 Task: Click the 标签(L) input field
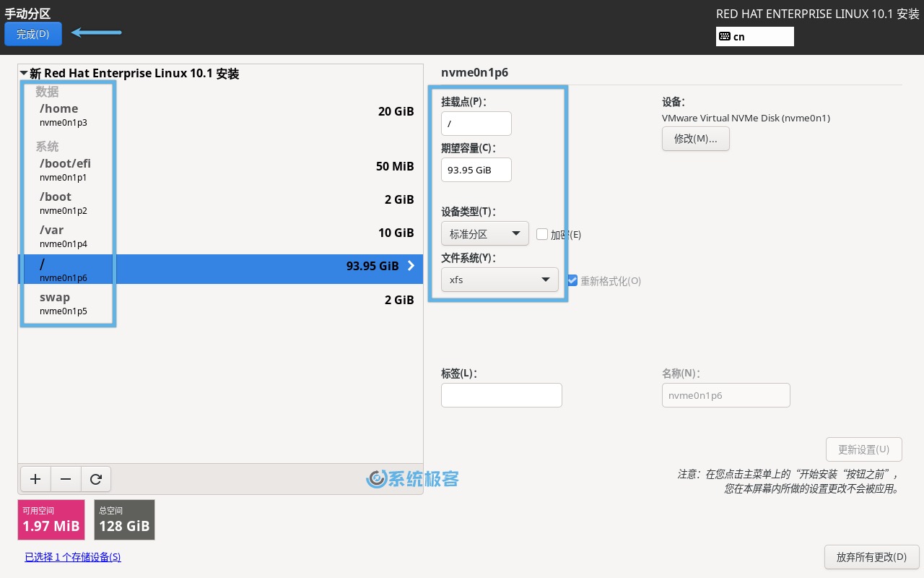502,395
